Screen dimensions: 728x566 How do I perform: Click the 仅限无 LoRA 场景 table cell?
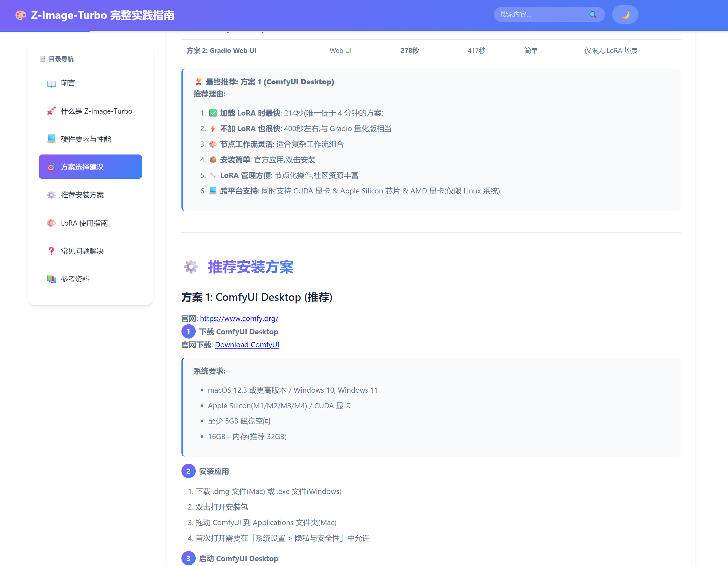611,50
